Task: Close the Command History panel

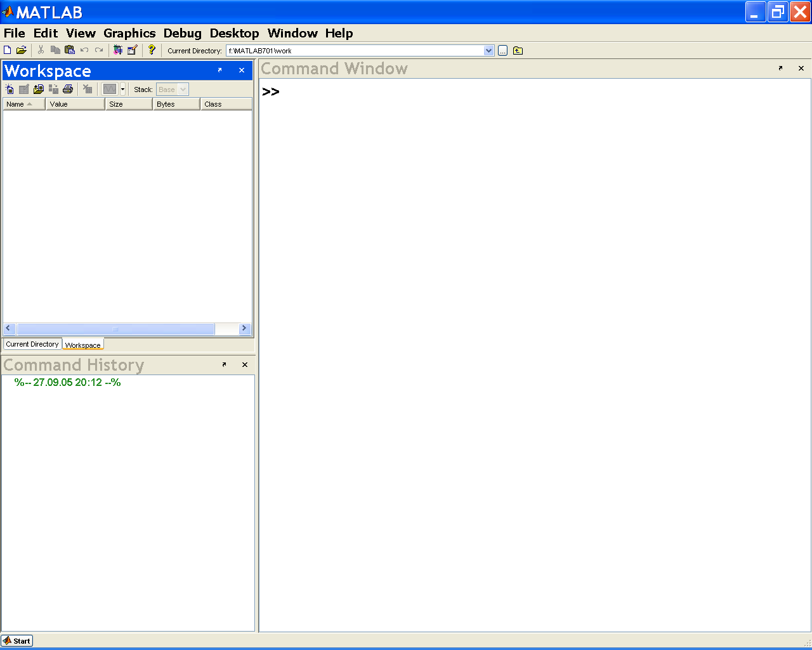Action: click(245, 365)
